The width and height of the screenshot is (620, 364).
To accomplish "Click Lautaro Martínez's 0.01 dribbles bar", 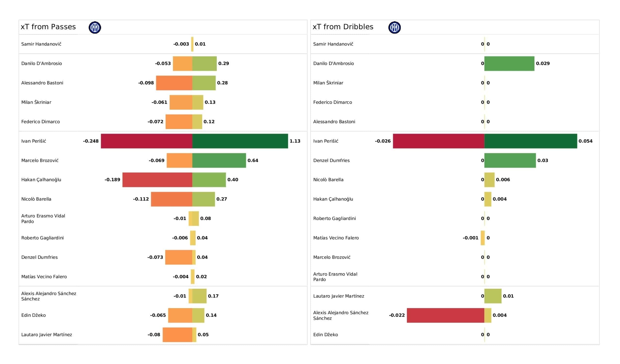I will pos(493,296).
